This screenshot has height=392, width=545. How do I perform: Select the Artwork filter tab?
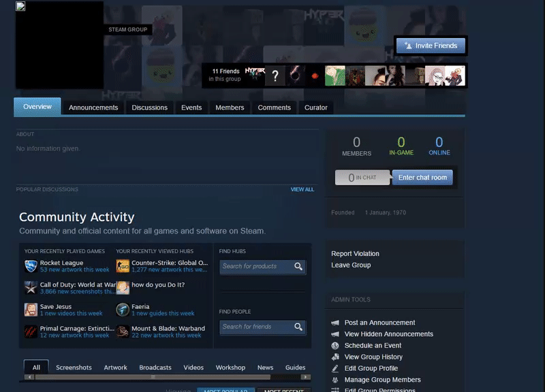(115, 367)
